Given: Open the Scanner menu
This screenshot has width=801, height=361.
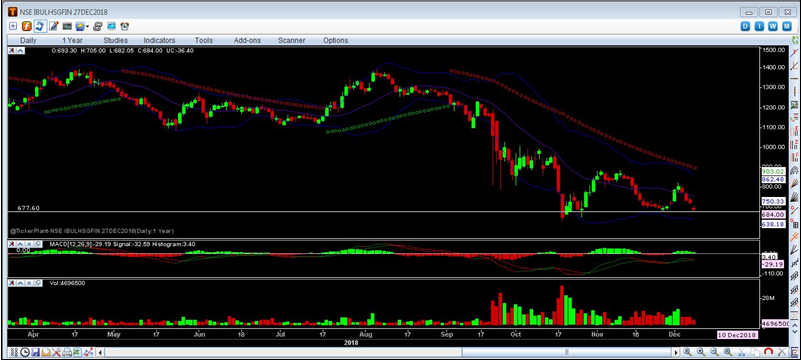Looking at the screenshot, I should pyautogui.click(x=292, y=40).
